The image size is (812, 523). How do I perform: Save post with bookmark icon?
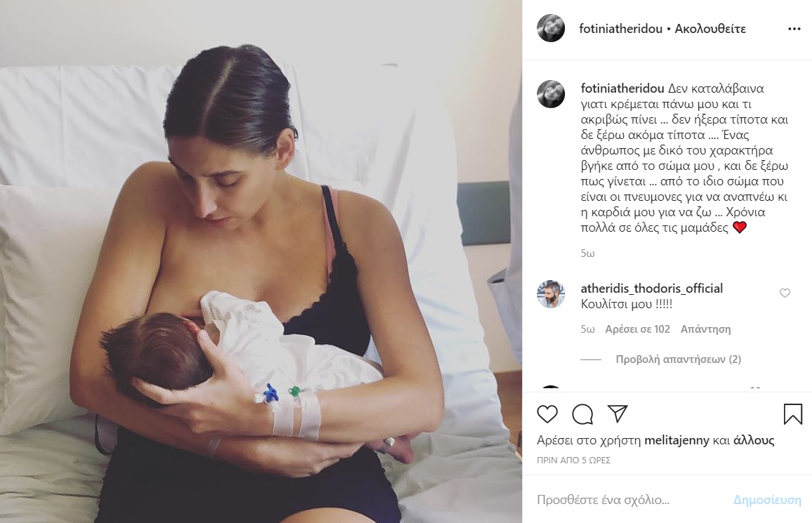click(x=793, y=414)
